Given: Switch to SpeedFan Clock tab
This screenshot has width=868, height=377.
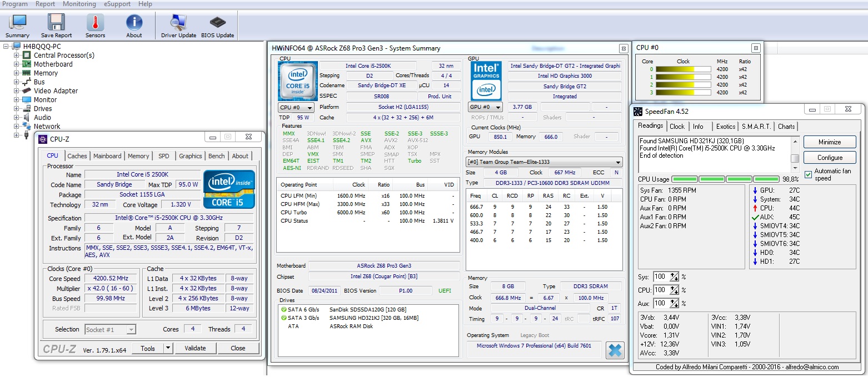Looking at the screenshot, I should 677,126.
